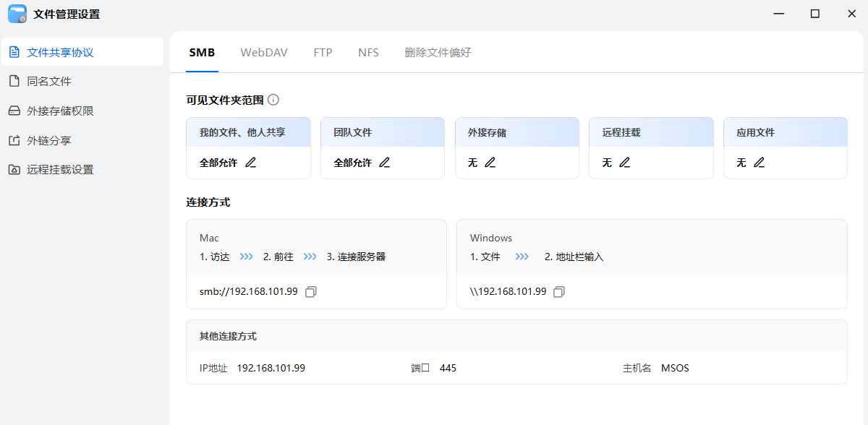The width and height of the screenshot is (868, 425).
Task: Switch to the WebDAV tab
Action: (264, 53)
